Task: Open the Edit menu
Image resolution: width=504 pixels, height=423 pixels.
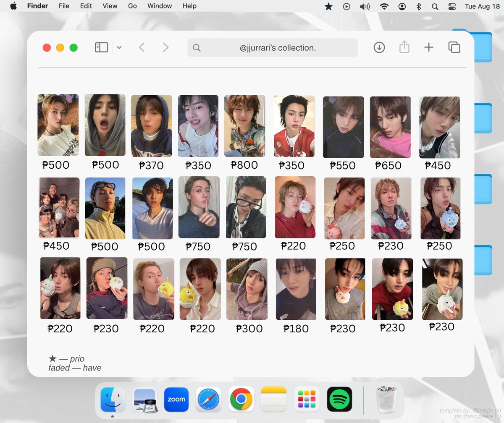Action: [86, 6]
